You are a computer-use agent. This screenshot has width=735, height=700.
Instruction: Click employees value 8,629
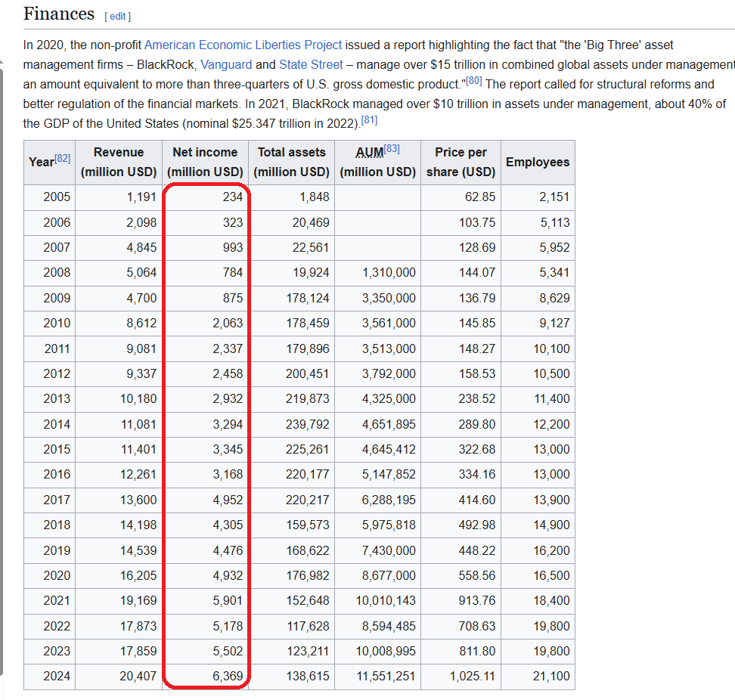[x=554, y=298]
